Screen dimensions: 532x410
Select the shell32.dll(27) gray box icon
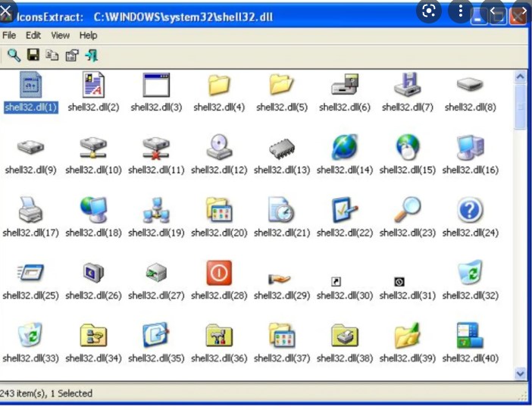tap(156, 272)
